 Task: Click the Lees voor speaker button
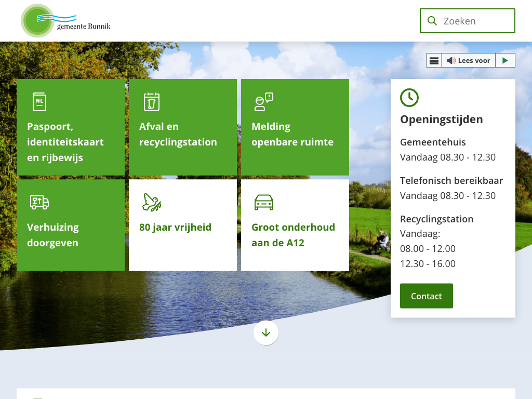point(468,60)
